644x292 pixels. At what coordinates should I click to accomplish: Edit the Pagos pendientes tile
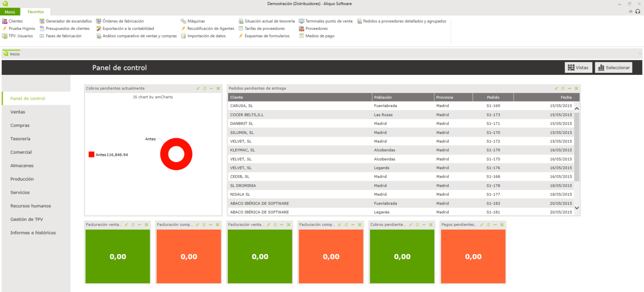[482, 224]
